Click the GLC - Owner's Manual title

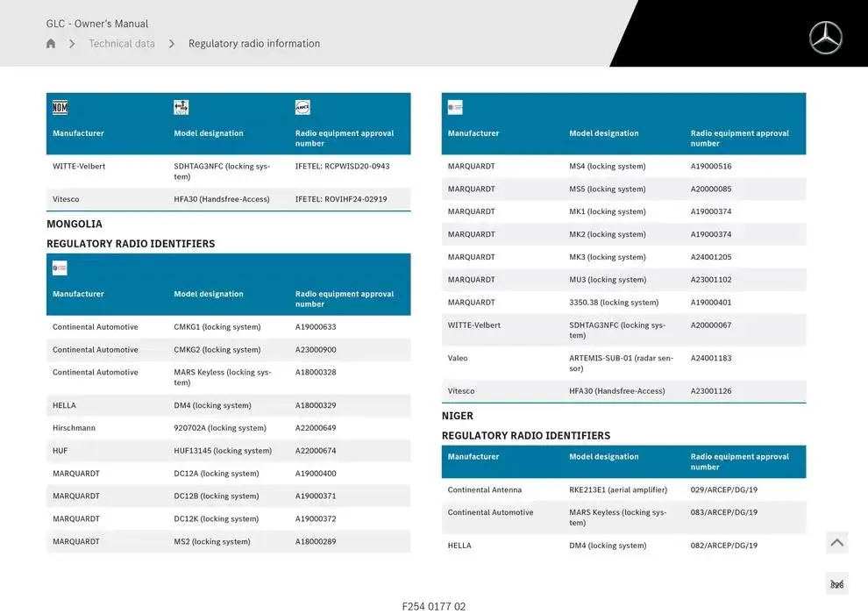click(x=97, y=24)
